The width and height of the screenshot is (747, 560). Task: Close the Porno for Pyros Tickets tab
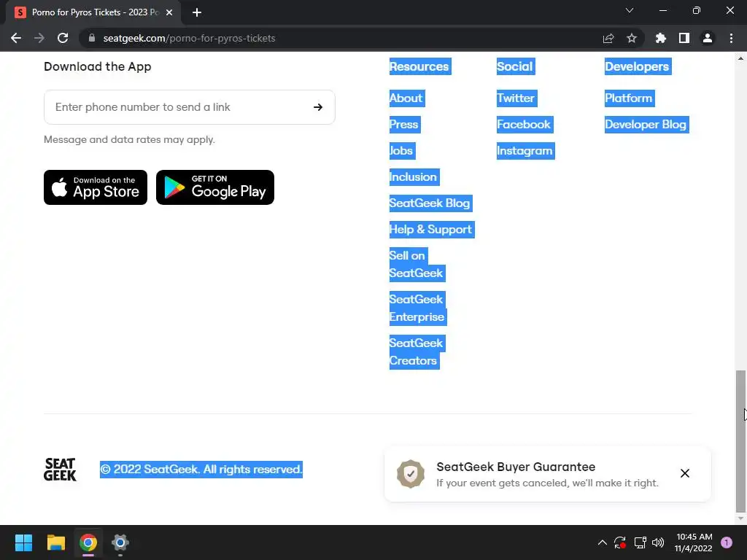(x=169, y=12)
